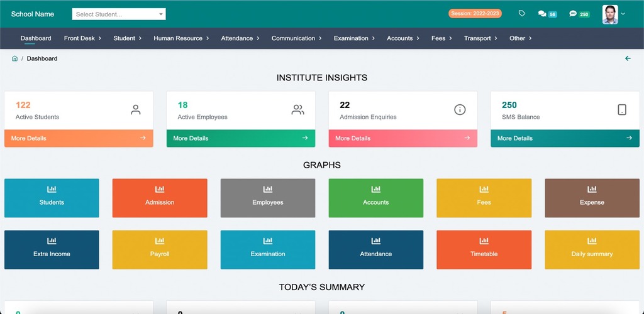The image size is (644, 314).
Task: Click the home icon in breadcrumb
Action: click(14, 58)
